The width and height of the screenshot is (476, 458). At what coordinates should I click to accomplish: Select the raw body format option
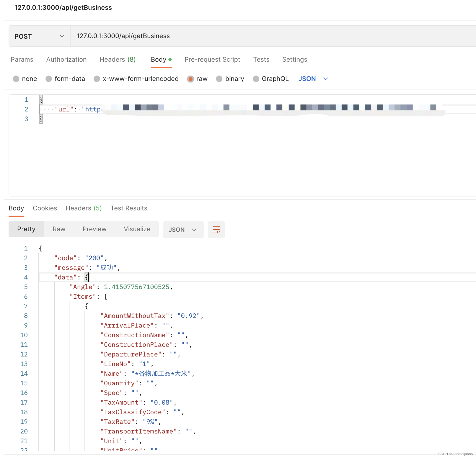click(191, 79)
